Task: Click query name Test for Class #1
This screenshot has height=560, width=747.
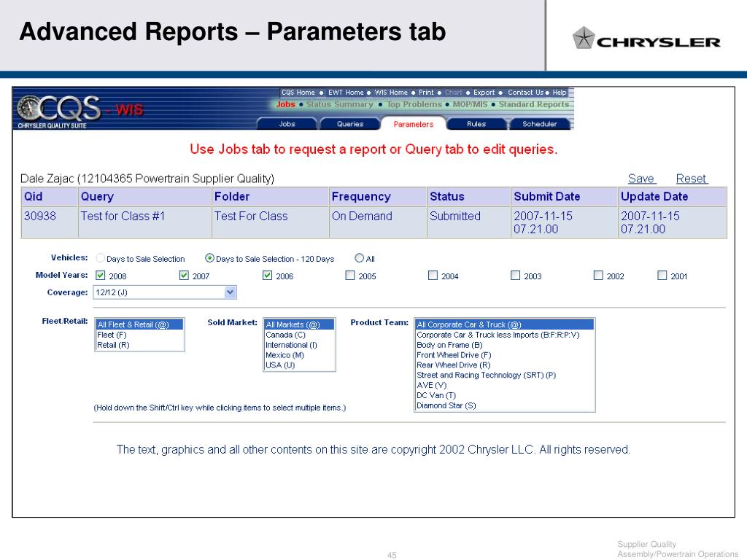Action: (x=123, y=216)
